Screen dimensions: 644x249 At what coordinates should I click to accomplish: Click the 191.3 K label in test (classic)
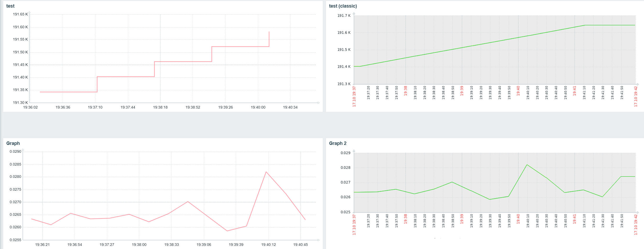tap(344, 84)
